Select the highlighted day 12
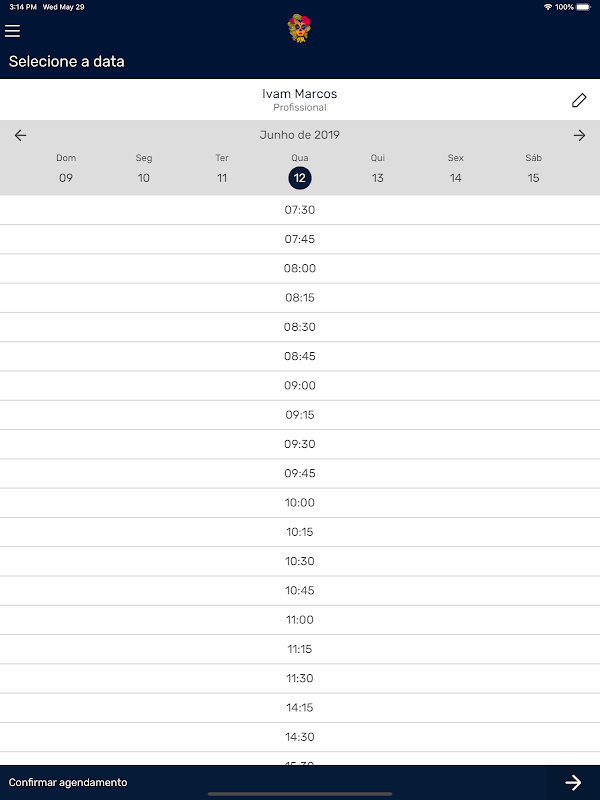600x800 pixels. point(300,178)
